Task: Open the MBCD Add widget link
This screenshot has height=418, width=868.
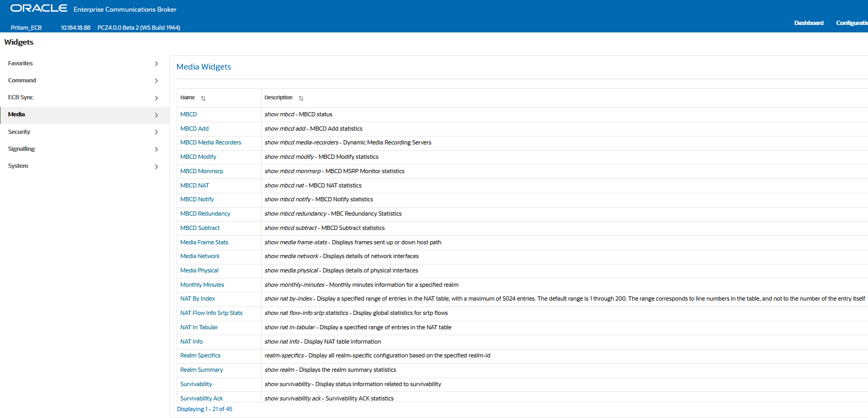Action: coord(194,129)
